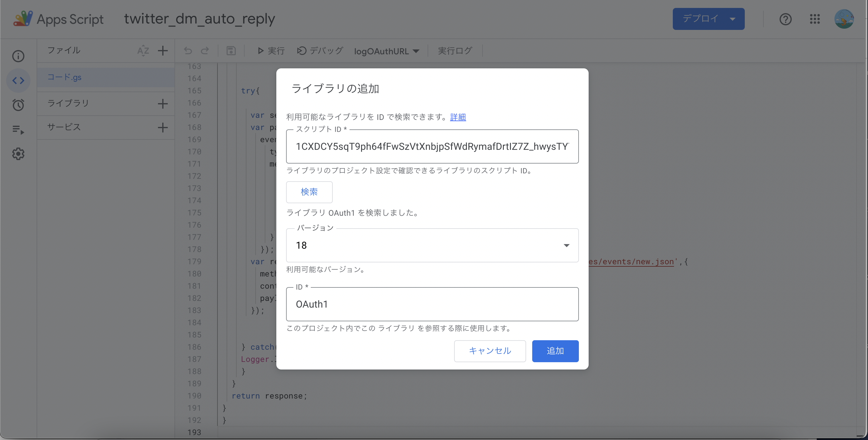This screenshot has height=440, width=868.
Task: Expand the デプロイ button dropdown arrow
Action: point(733,19)
